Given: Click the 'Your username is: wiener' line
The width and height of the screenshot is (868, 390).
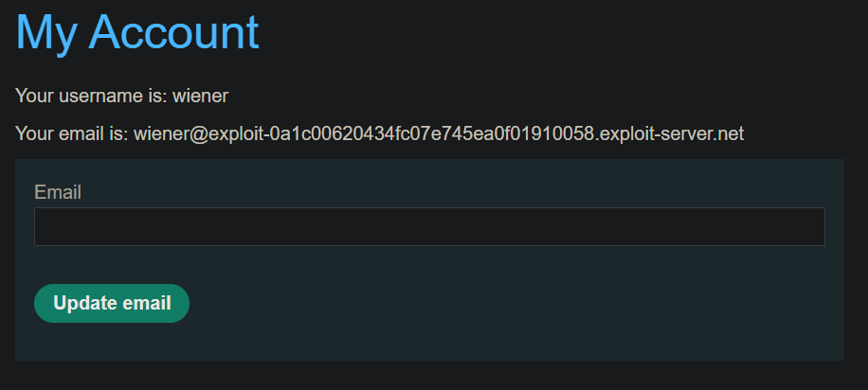Looking at the screenshot, I should tap(122, 97).
